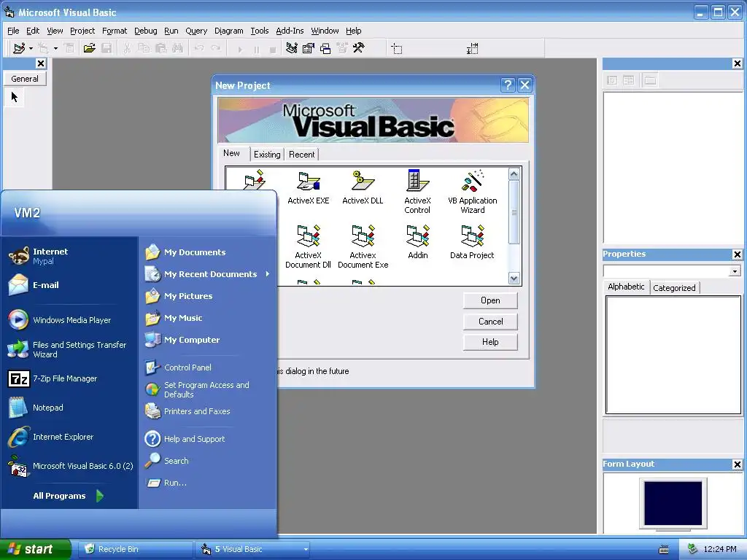Expand the Add Form dropdown arrow in toolbar

tap(55, 48)
